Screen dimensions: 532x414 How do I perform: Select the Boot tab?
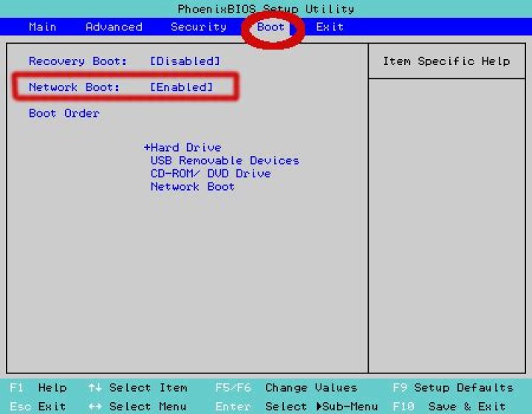270,27
